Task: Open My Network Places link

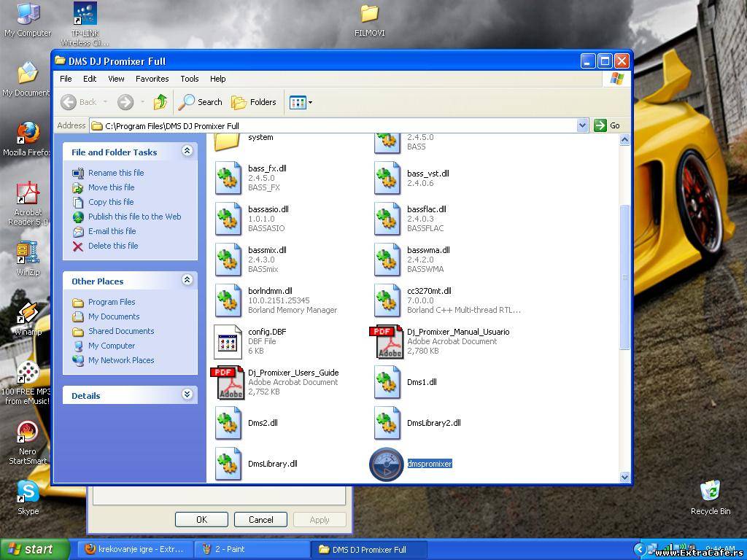Action: pyautogui.click(x=121, y=360)
